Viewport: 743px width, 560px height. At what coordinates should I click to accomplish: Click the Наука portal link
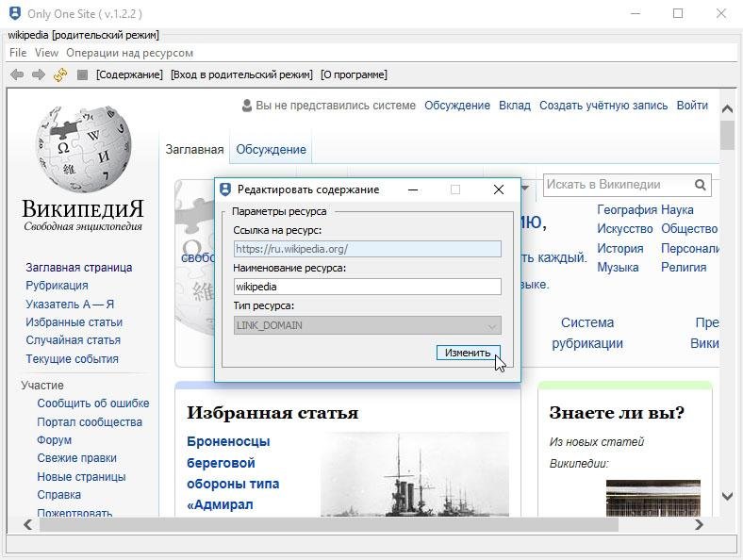coord(677,209)
